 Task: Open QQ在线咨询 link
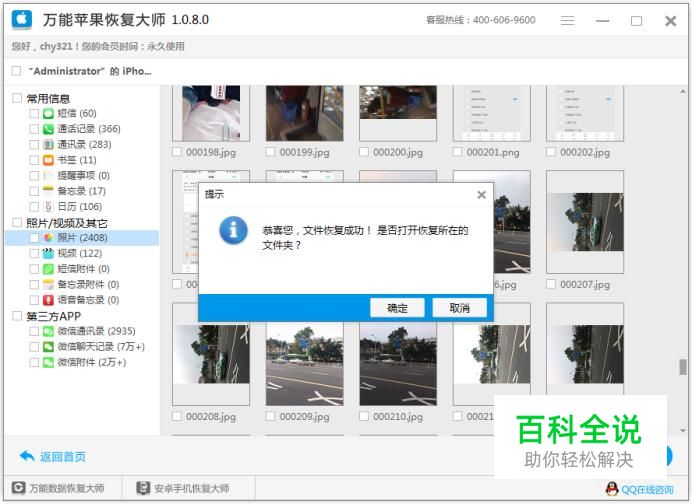click(x=647, y=489)
